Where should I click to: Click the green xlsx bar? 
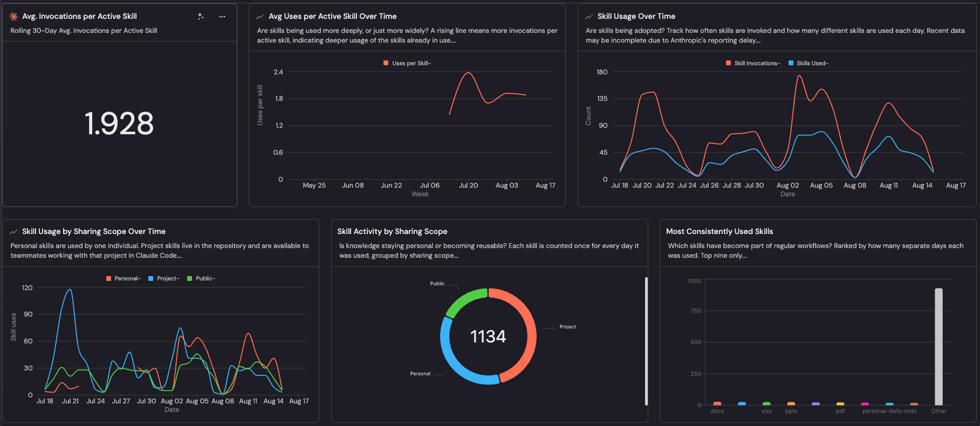(x=766, y=403)
